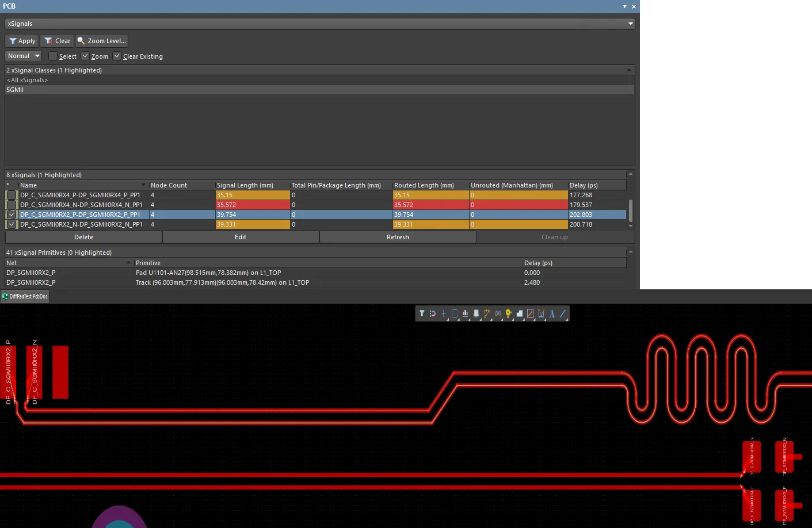Click signal length cell 35.15
This screenshot has width=812, height=528.
[x=252, y=195]
